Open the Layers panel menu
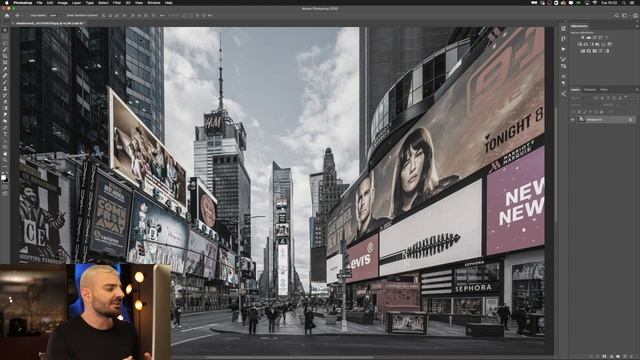The image size is (640, 360). (x=638, y=89)
